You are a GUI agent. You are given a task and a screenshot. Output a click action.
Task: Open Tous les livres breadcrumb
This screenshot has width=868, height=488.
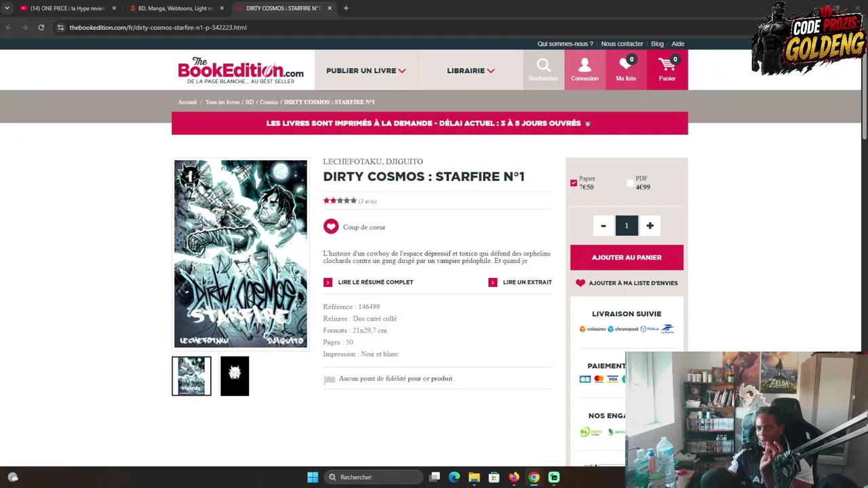tap(222, 102)
